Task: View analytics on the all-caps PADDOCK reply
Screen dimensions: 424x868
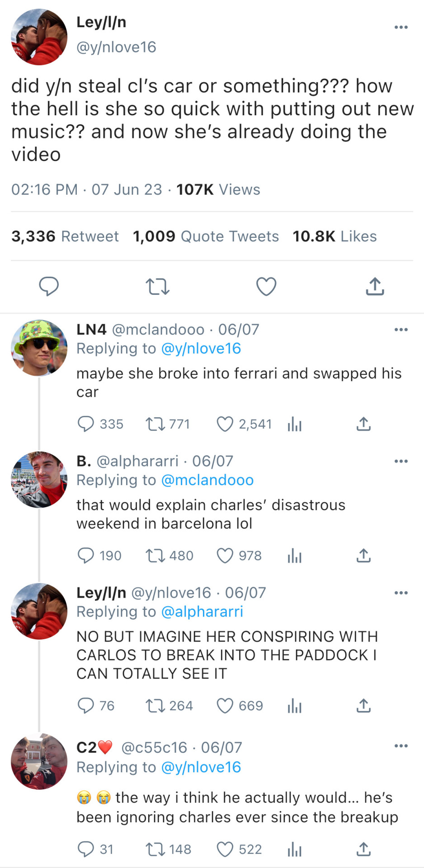Action: [294, 706]
